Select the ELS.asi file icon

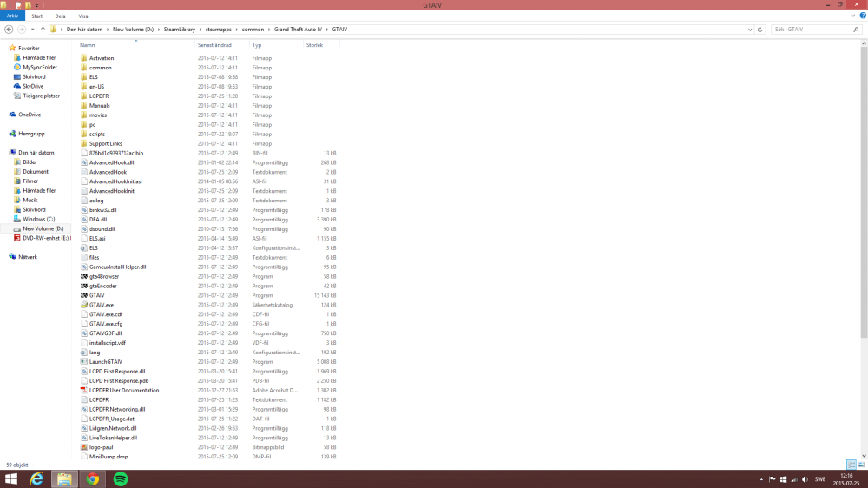pyautogui.click(x=84, y=238)
